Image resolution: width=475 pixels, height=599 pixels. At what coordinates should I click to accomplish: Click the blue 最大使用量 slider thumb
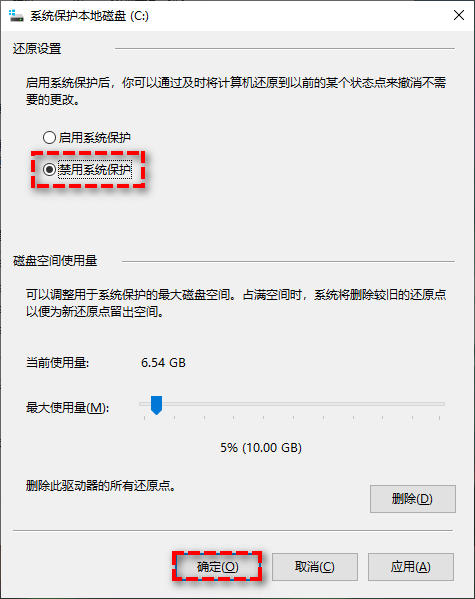point(156,405)
